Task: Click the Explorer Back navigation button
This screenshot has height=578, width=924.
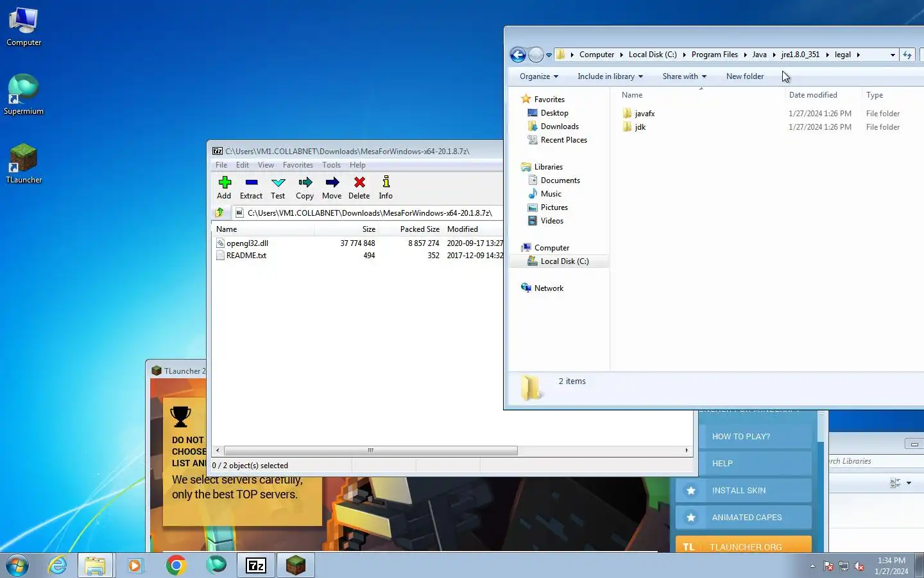Action: (518, 55)
